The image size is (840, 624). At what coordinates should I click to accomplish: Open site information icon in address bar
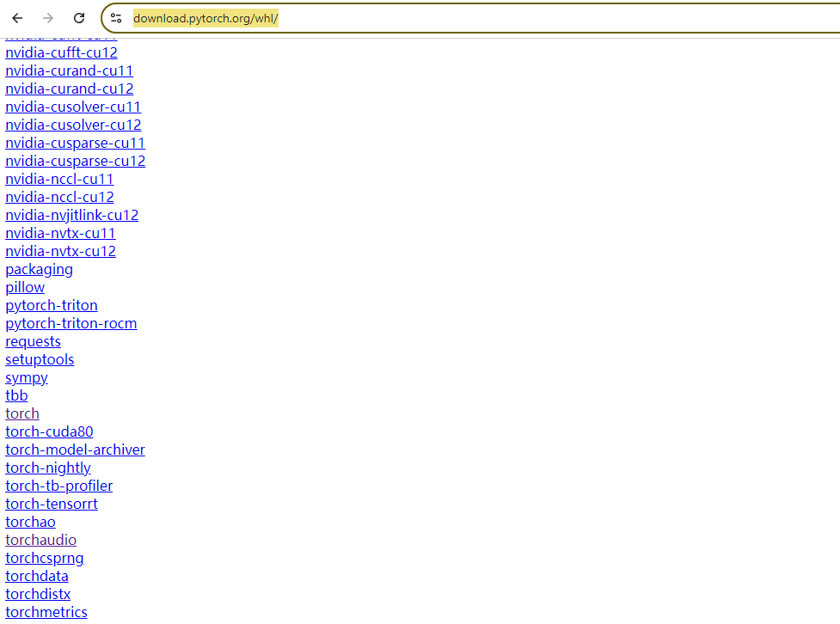pos(116,18)
